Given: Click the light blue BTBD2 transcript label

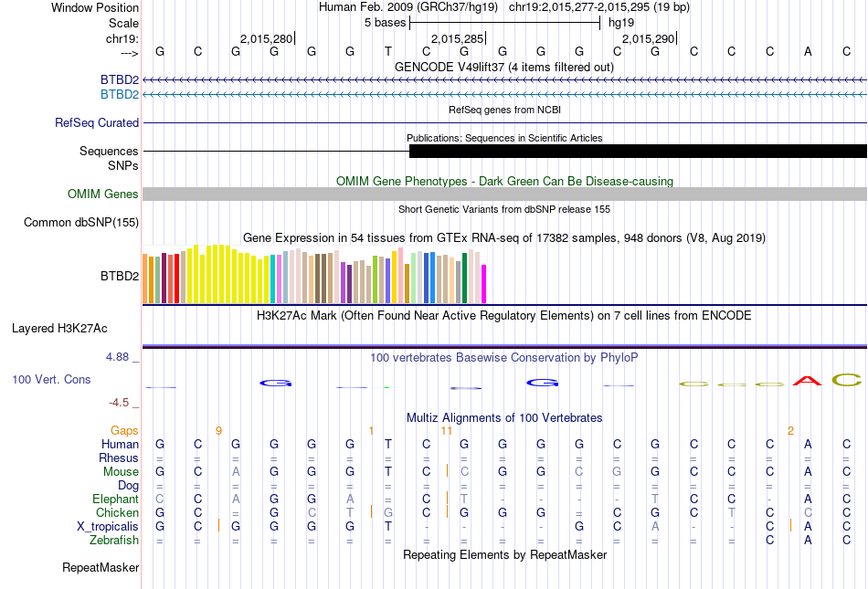Looking at the screenshot, I should [x=120, y=95].
